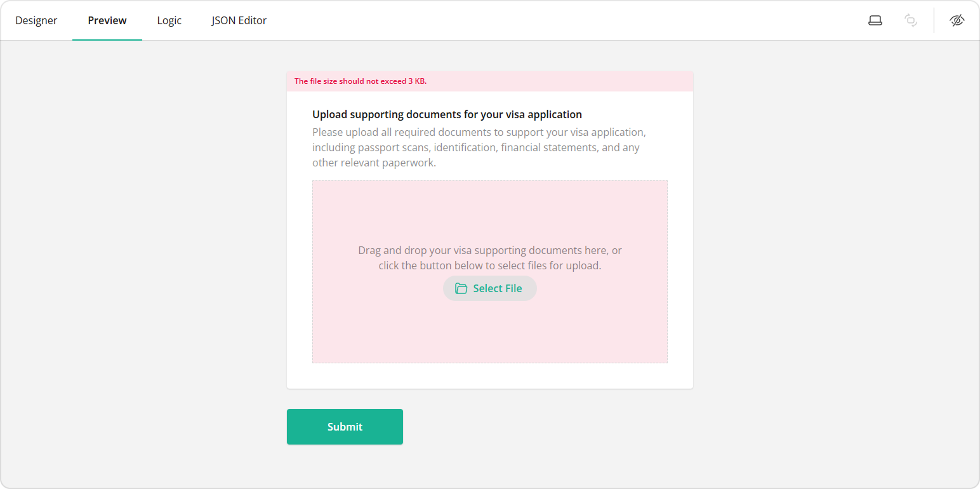Click the Submit button
Viewport: 980px width, 489px height.
[345, 426]
